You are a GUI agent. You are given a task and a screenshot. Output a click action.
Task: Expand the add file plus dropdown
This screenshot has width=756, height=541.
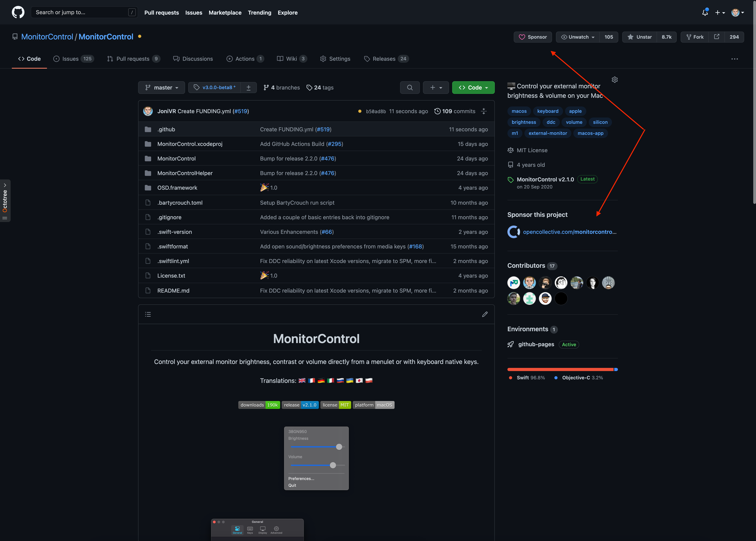pos(436,87)
